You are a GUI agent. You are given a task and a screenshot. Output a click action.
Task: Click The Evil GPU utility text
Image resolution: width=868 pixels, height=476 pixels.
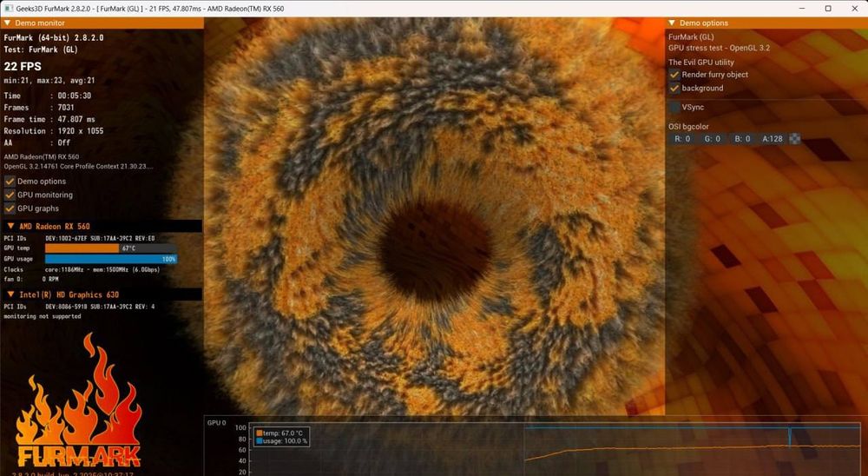700,63
